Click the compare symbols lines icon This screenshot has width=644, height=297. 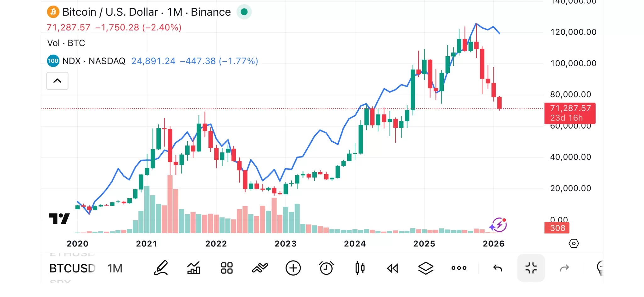(x=260, y=268)
